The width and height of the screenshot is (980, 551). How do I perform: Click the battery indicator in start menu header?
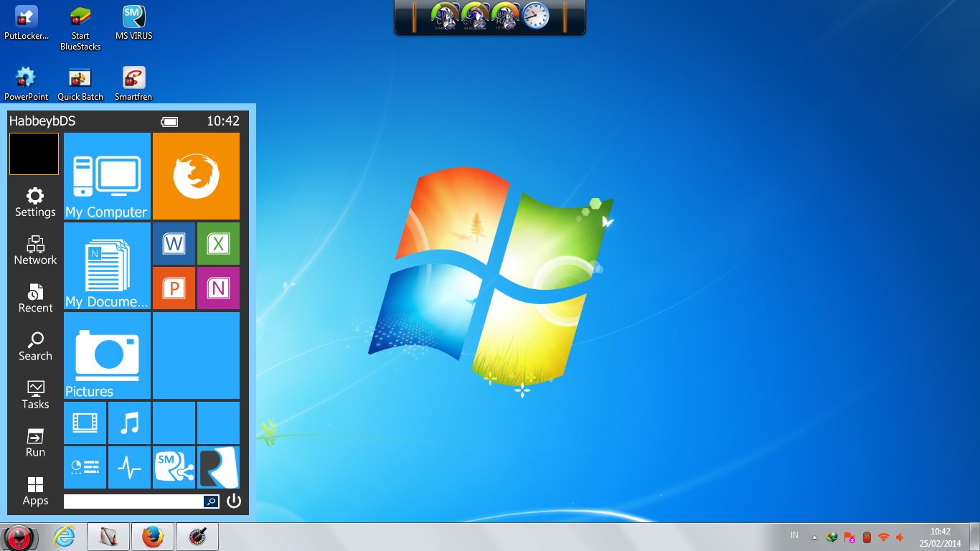[169, 122]
